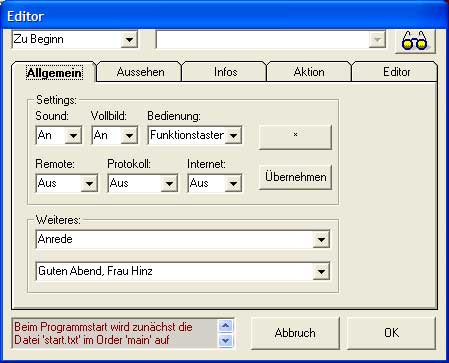Open the Internet dropdown
Screen dimensions: 449x363
233,183
